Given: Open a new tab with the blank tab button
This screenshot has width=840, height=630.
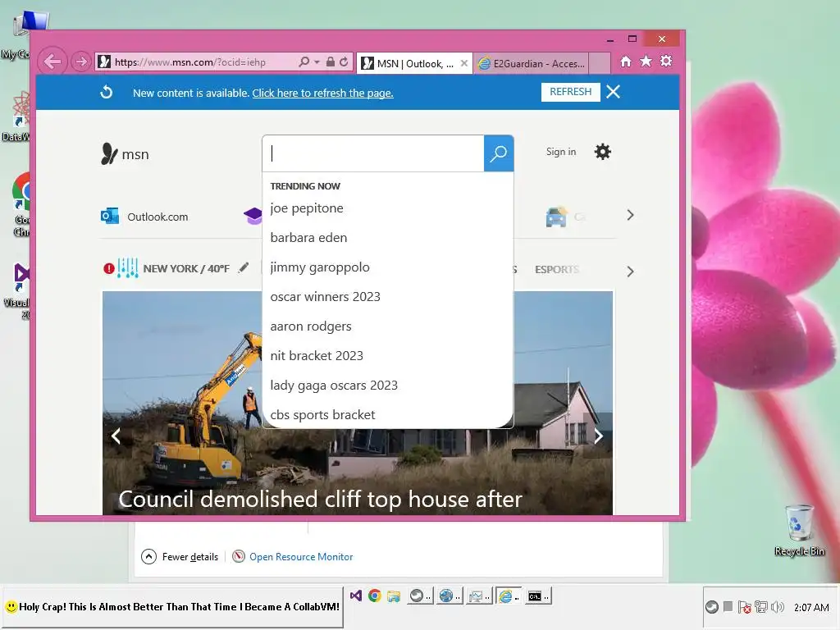Looking at the screenshot, I should click(x=600, y=63).
